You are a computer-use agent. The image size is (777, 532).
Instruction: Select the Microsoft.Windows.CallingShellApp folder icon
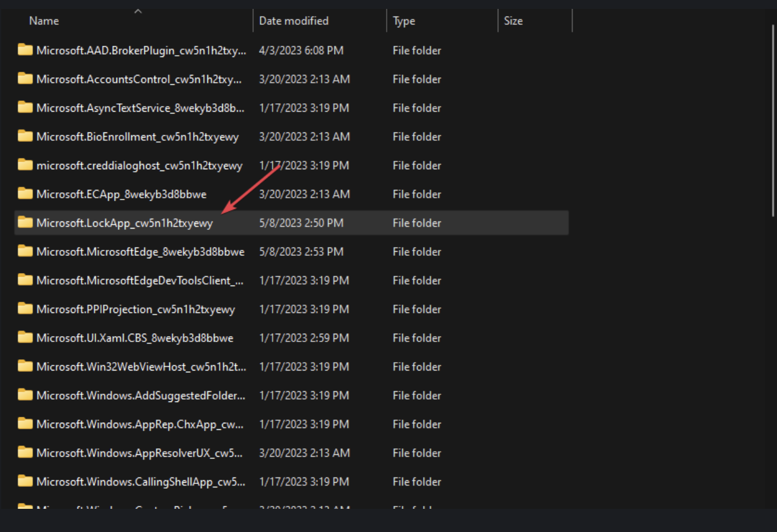click(25, 481)
